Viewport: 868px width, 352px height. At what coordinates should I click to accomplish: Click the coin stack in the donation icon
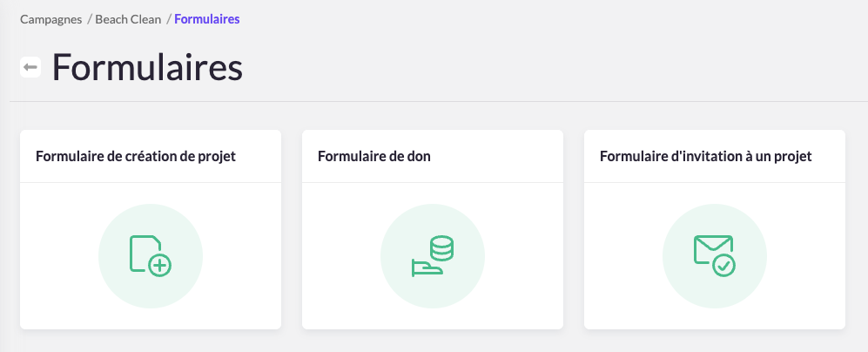tap(442, 248)
